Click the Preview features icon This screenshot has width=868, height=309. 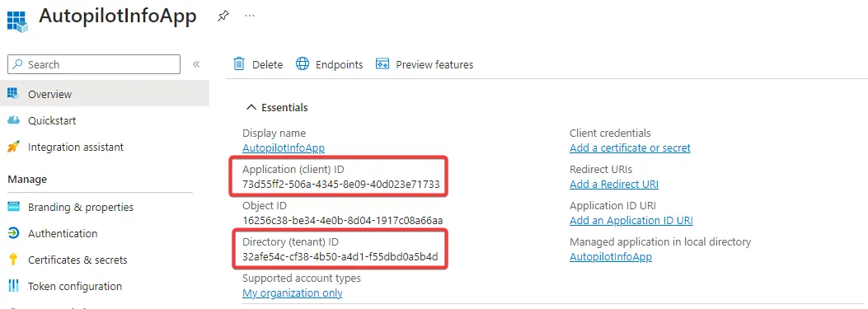(x=382, y=64)
